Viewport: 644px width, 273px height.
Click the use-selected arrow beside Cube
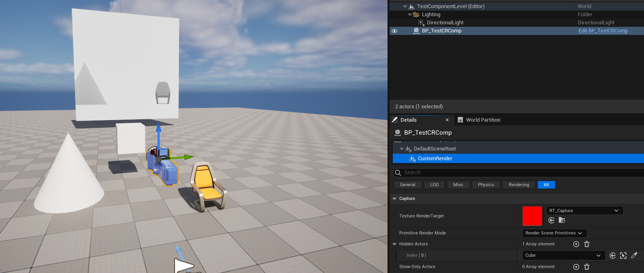613,255
